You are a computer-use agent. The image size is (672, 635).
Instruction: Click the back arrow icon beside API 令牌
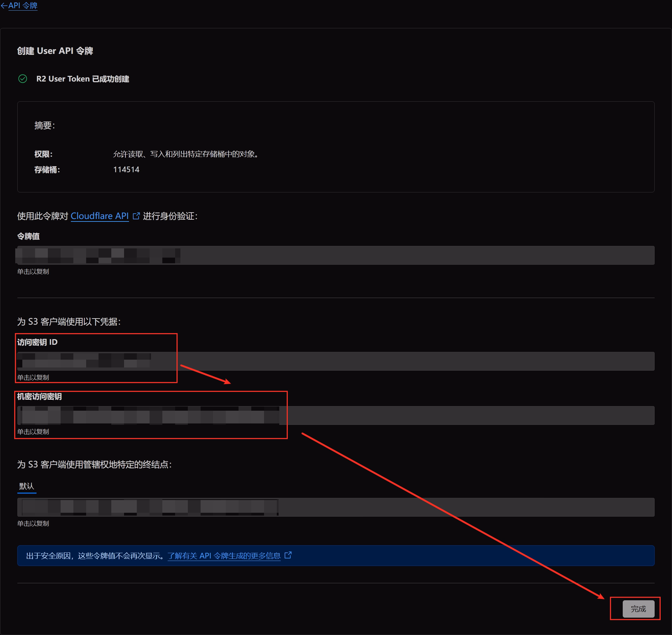click(4, 6)
